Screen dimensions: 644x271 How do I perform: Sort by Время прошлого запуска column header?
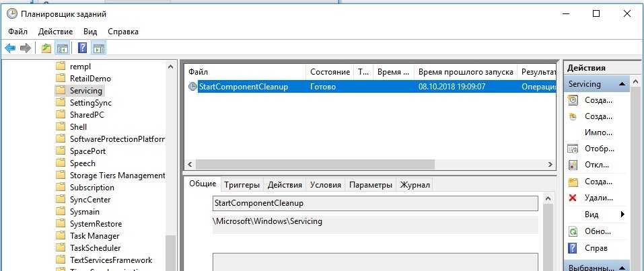pyautogui.click(x=466, y=72)
